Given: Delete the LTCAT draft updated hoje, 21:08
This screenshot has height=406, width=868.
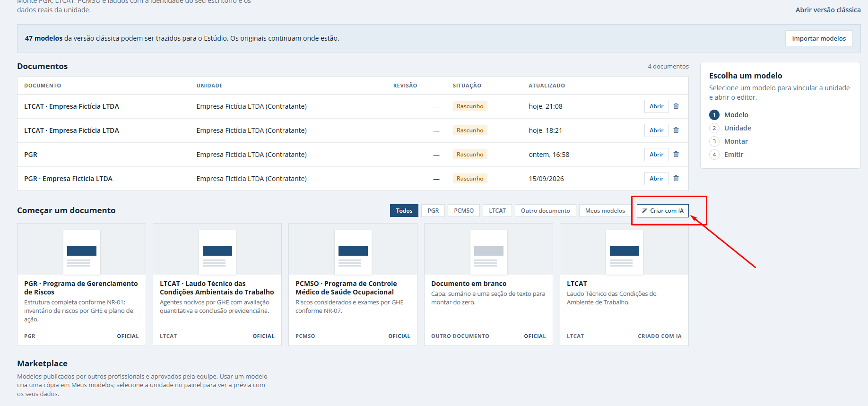Looking at the screenshot, I should pos(676,106).
